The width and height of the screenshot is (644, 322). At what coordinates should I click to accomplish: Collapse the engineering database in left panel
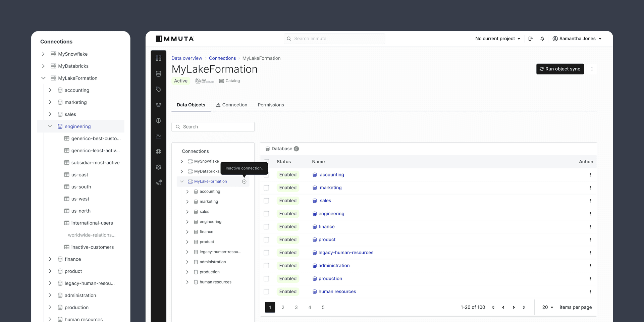click(x=50, y=126)
